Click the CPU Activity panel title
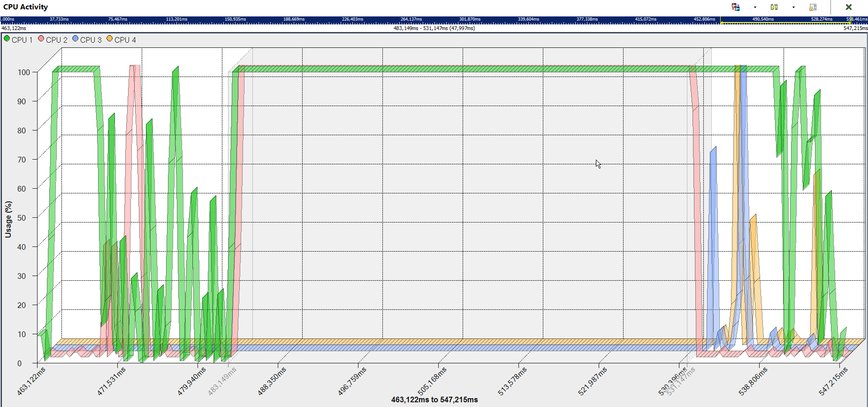The height and width of the screenshot is (407, 868). click(26, 7)
